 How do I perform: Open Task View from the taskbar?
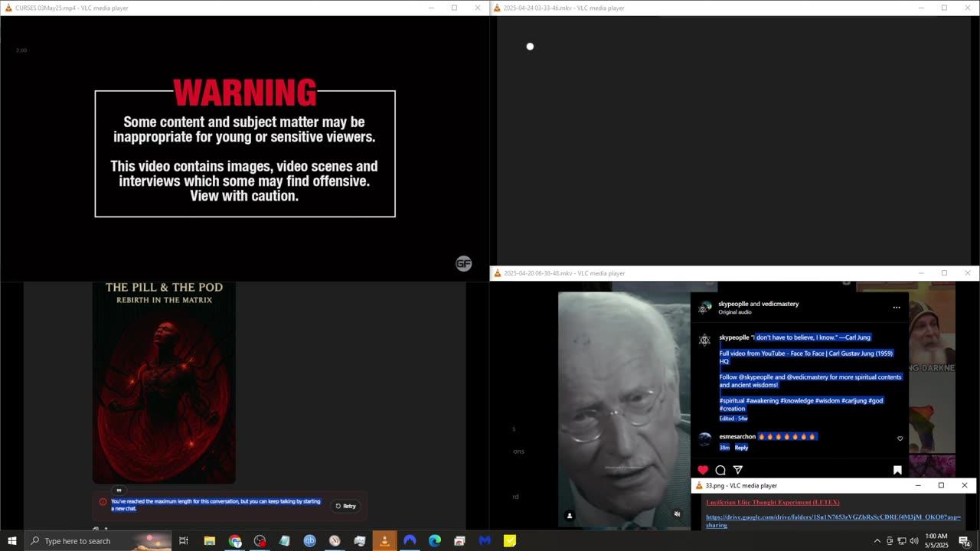pos(184,540)
